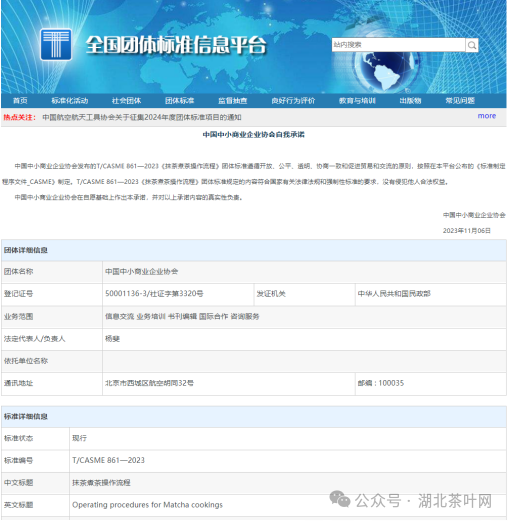508x521 pixels.
Task: Open the 出版物 menu item
Action: click(410, 101)
